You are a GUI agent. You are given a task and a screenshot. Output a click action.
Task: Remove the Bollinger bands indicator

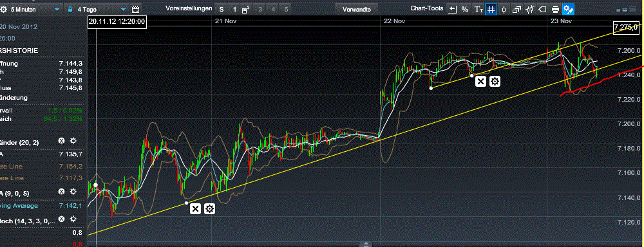pyautogui.click(x=62, y=141)
